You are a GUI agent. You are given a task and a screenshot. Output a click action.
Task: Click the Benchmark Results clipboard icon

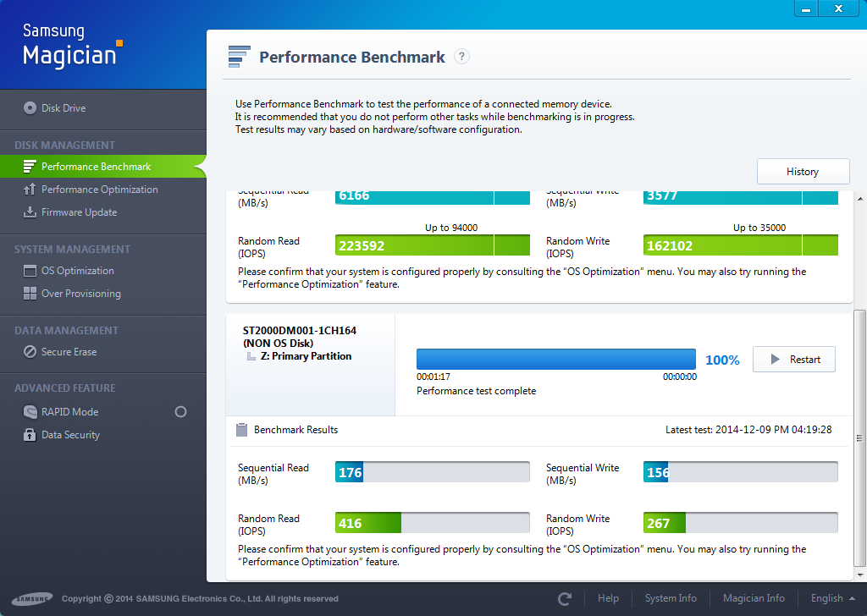pyautogui.click(x=241, y=430)
